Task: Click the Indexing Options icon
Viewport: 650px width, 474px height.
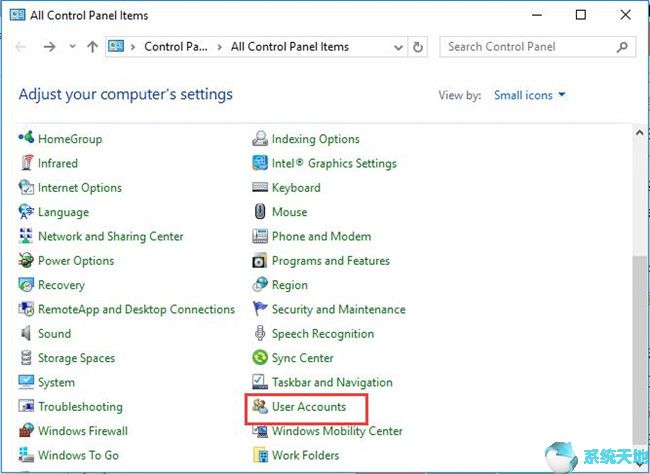Action: pos(260,138)
